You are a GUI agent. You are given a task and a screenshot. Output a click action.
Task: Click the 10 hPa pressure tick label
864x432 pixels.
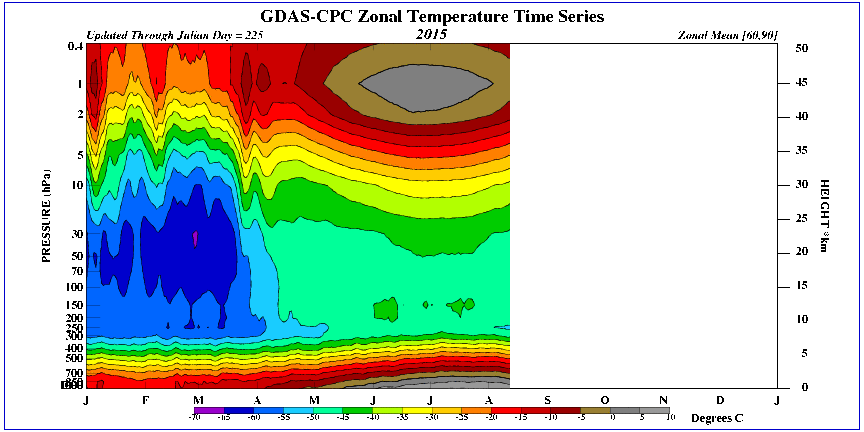click(78, 184)
